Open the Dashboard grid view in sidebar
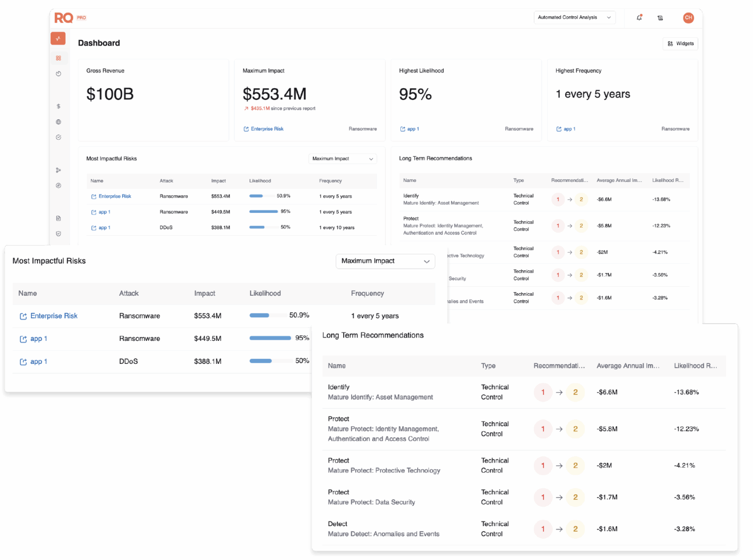753x560 pixels. tap(58, 58)
